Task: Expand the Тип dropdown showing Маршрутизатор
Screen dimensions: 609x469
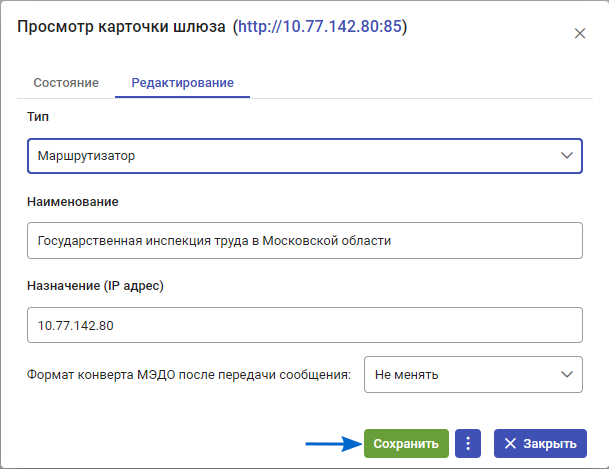Action: (x=305, y=156)
